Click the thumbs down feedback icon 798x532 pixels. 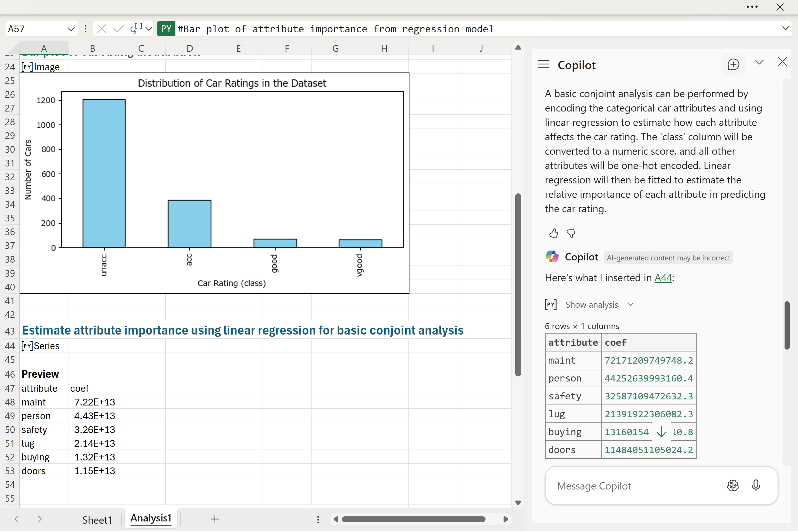point(571,234)
